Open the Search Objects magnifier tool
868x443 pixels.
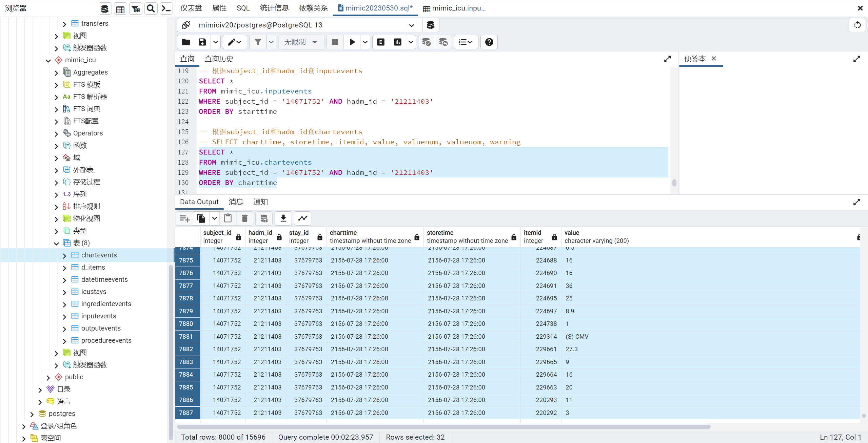tap(151, 8)
